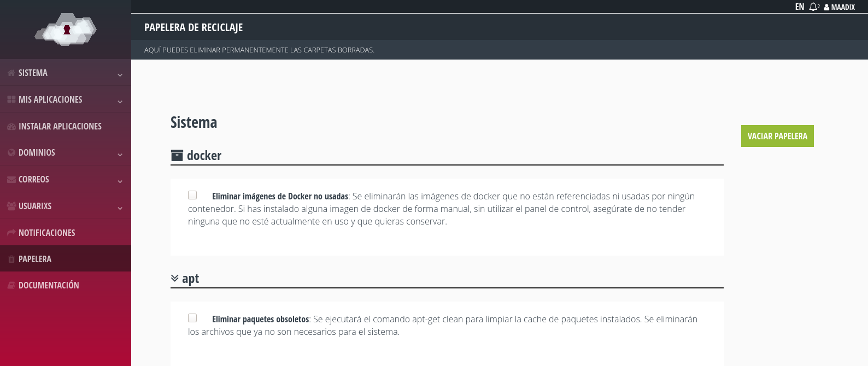This screenshot has height=366, width=868.
Task: Open Documentación link in sidebar
Action: click(66, 285)
